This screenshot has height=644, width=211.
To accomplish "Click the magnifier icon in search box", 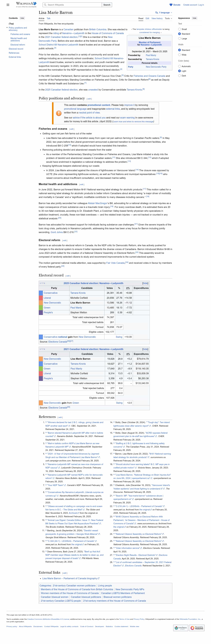I will tap(45, 5).
